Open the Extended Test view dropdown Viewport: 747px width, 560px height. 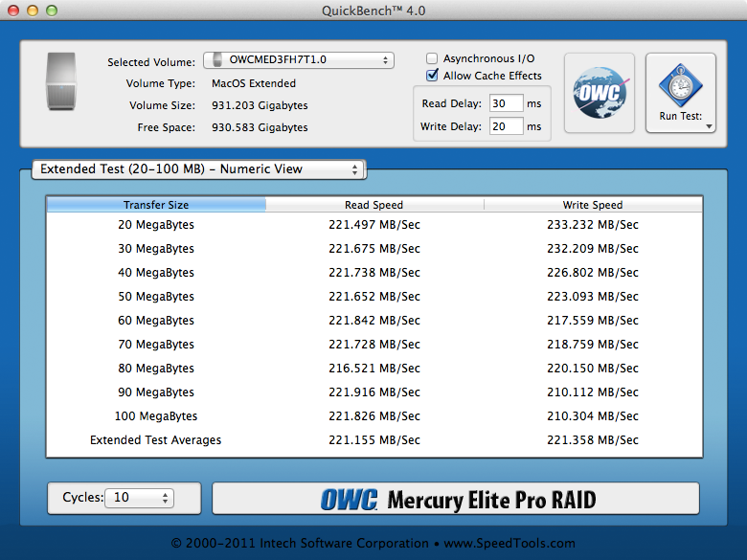pos(197,169)
